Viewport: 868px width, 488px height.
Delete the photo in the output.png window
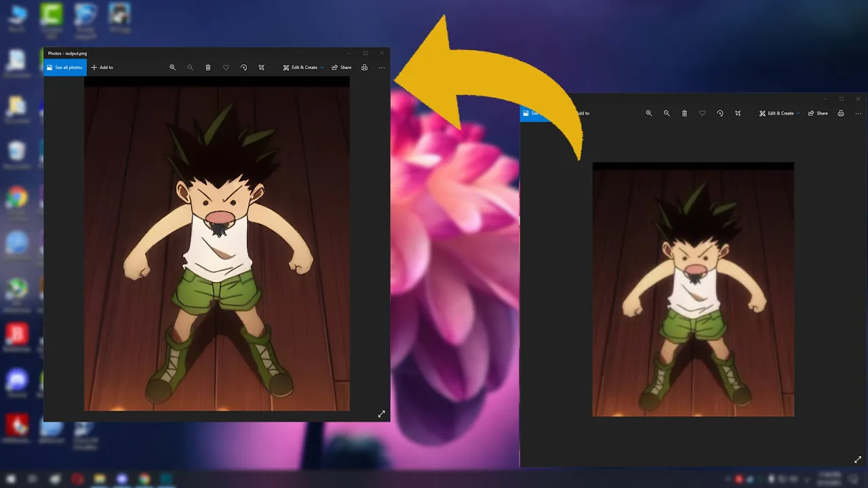208,68
